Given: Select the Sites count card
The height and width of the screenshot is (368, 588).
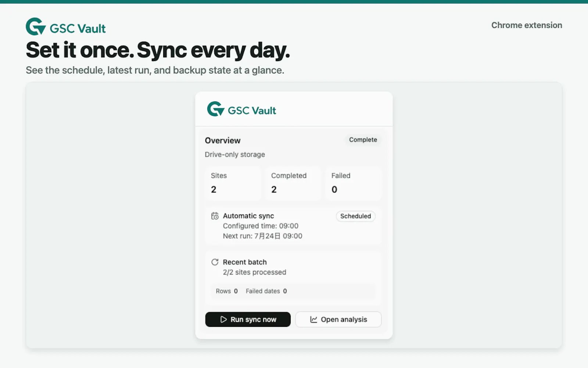Looking at the screenshot, I should pyautogui.click(x=233, y=183).
